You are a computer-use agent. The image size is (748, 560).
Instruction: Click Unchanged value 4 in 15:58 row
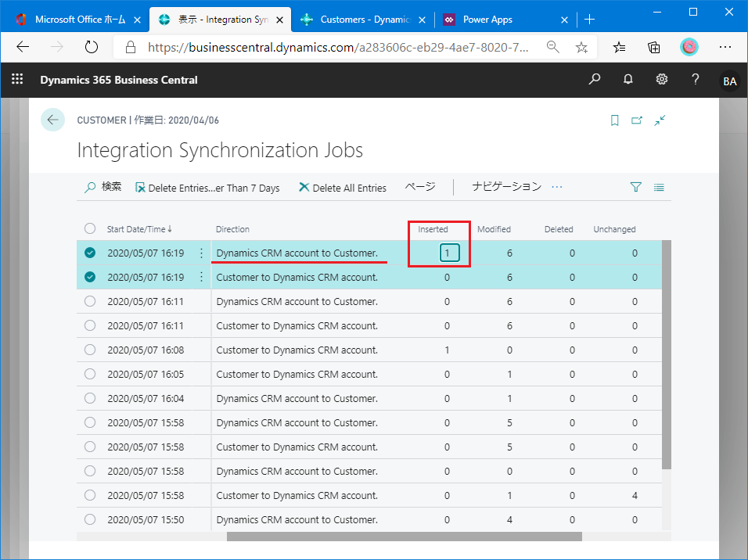pos(635,495)
